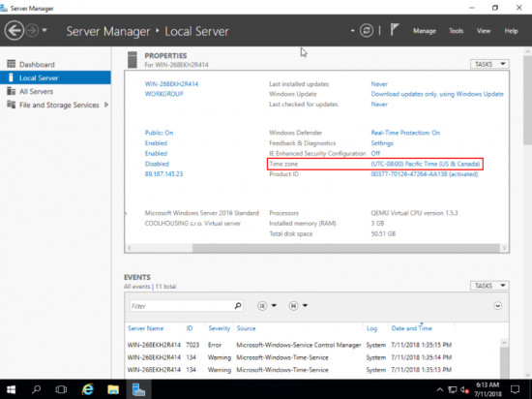This screenshot has height=399, width=532.
Task: Expand the Properties TASKS dropdown
Action: 489,64
